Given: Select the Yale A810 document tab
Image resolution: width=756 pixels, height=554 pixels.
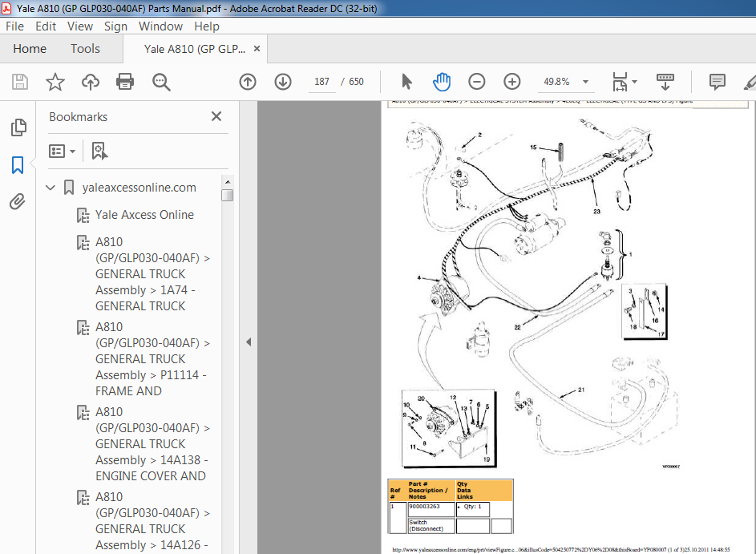Looking at the screenshot, I should 195,49.
